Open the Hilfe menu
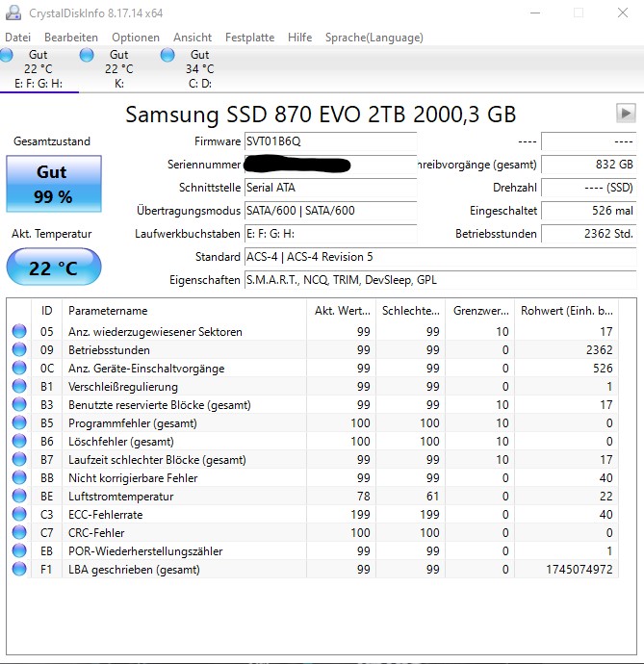This screenshot has width=644, height=664. [x=299, y=38]
